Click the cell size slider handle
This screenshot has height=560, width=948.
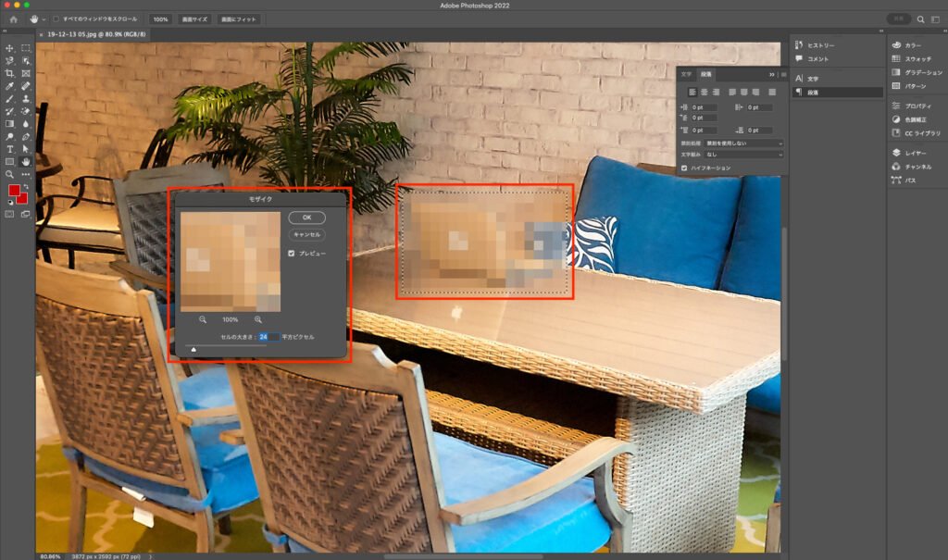tap(193, 350)
